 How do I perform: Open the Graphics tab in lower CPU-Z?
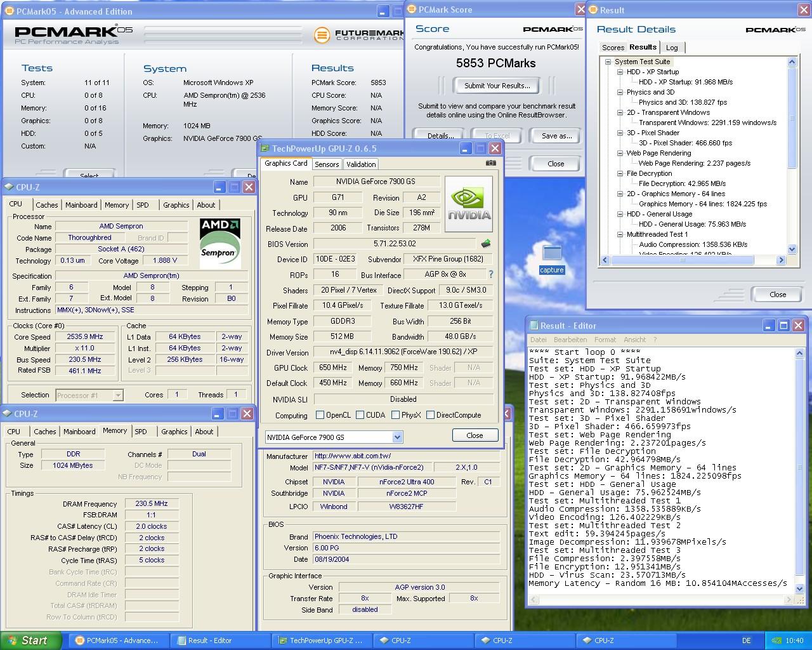tap(174, 432)
